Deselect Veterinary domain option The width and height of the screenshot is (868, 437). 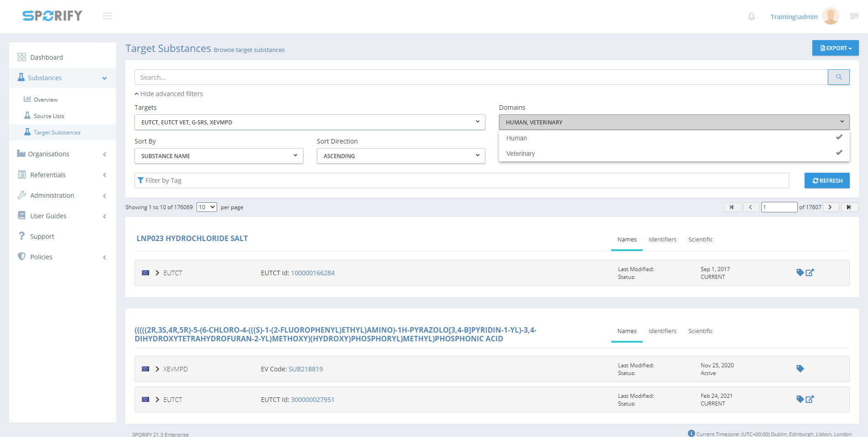pyautogui.click(x=674, y=154)
